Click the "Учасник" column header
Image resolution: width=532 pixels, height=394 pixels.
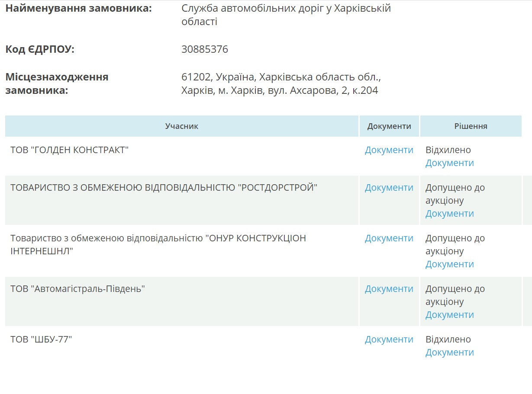tap(182, 126)
